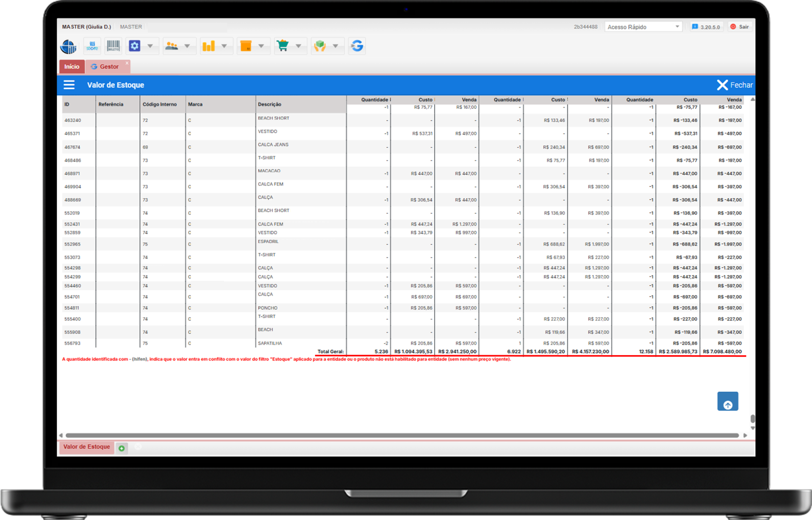Click the barcode boleto icon
812x520 pixels.
pyautogui.click(x=113, y=46)
